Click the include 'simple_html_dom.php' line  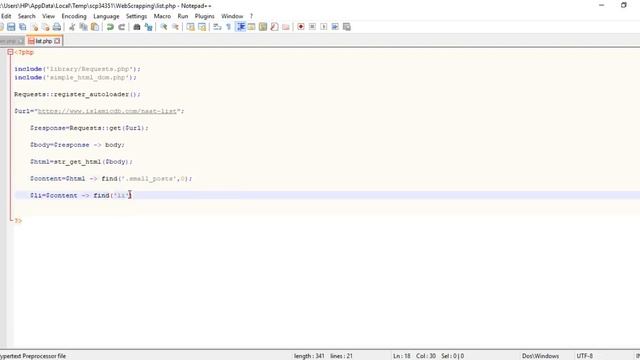(76, 78)
